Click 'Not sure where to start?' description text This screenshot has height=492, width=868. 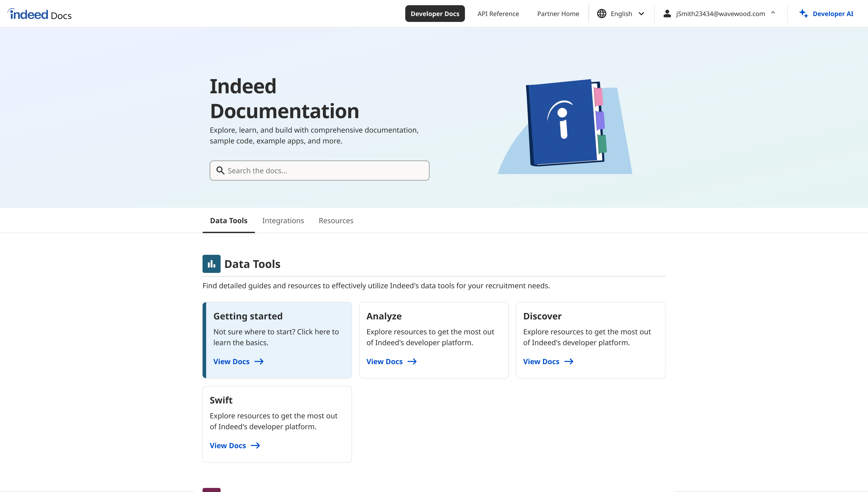(x=276, y=337)
